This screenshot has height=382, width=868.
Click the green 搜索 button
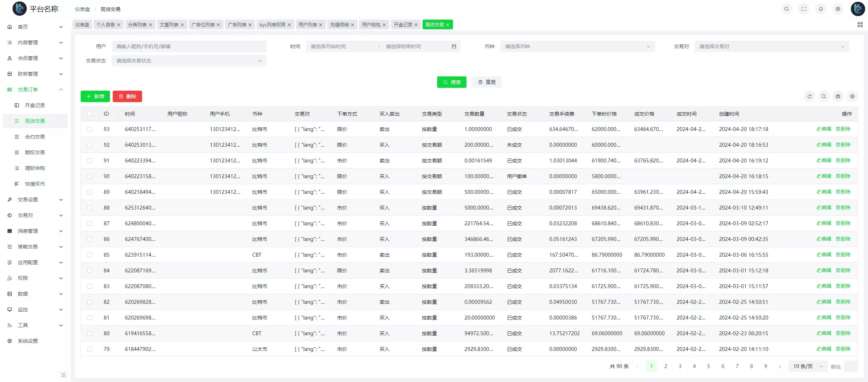click(x=451, y=82)
